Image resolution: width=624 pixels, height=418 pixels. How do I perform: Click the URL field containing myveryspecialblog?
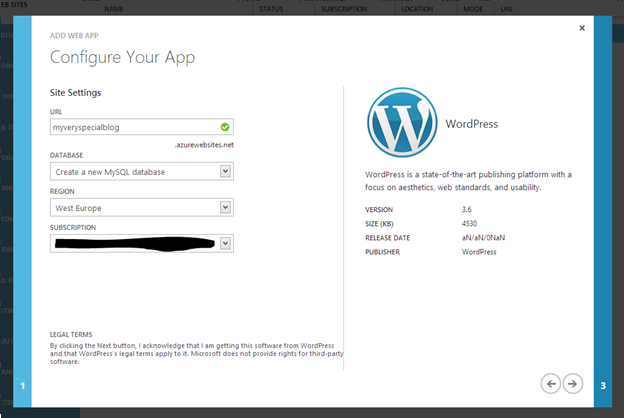click(142, 127)
